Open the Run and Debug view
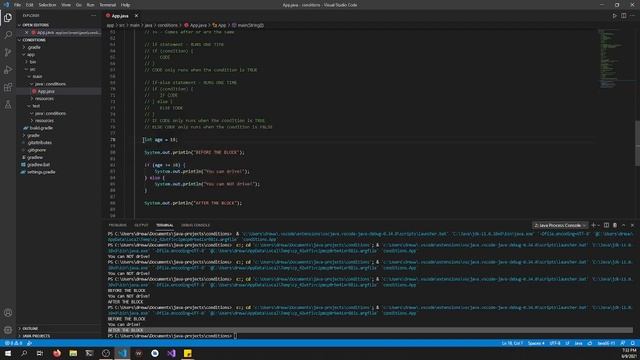This screenshot has width=640, height=360. (8, 70)
